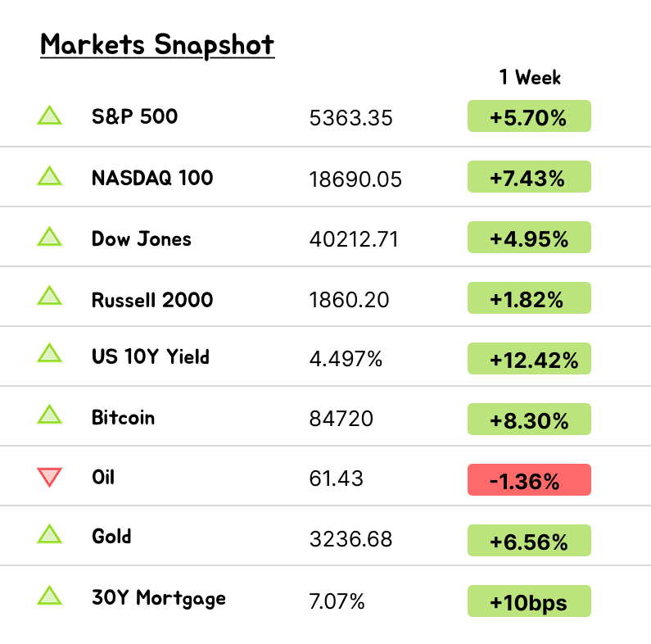The height and width of the screenshot is (644, 651).
Task: Click the red -1.36% Oil badge
Action: pyautogui.click(x=529, y=480)
